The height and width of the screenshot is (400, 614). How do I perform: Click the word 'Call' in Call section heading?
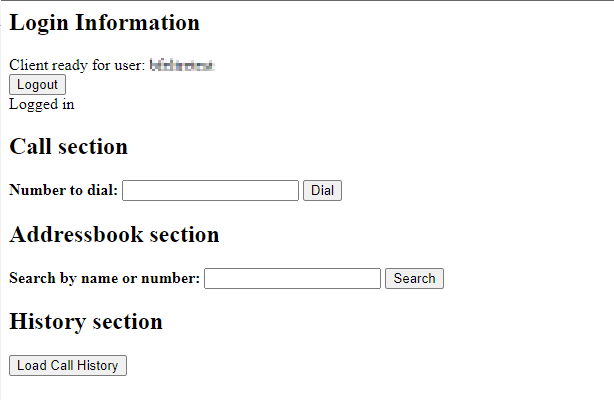pos(30,147)
